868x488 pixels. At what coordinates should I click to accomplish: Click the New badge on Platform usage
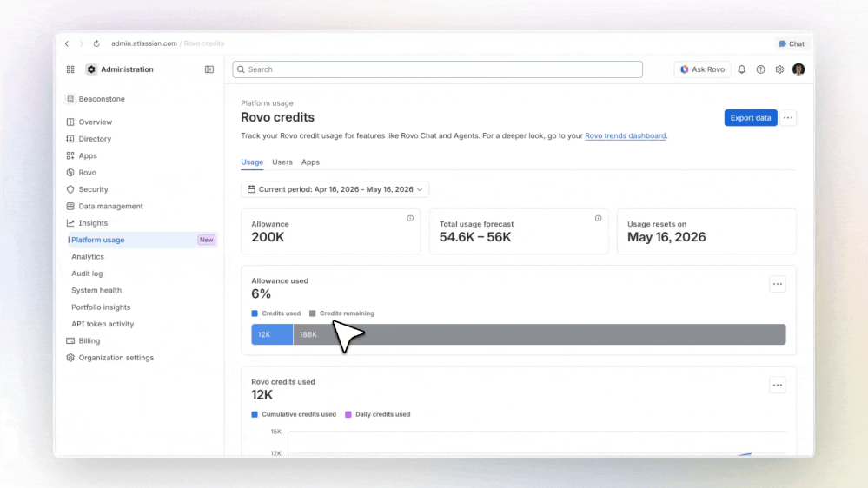(x=207, y=241)
